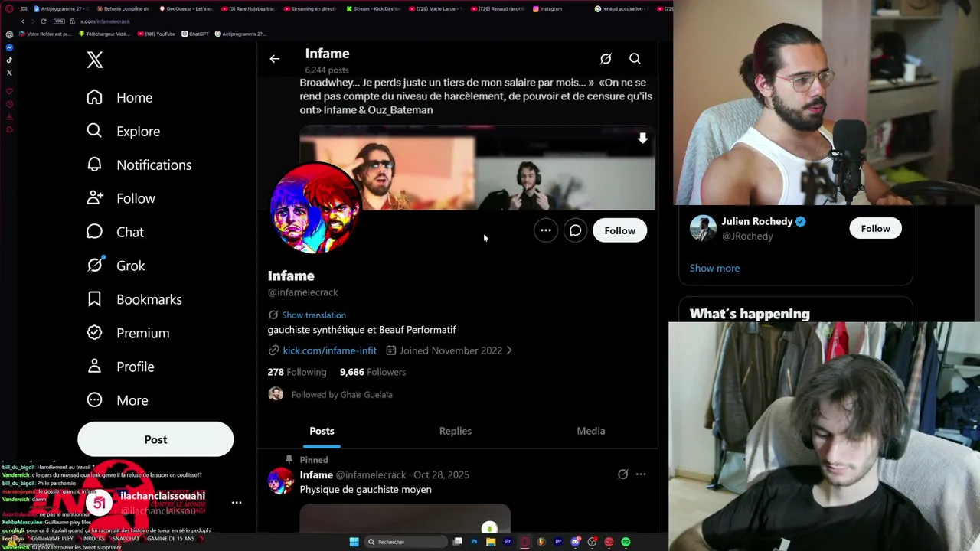Open account menu dots next to ilachanclaissouahi
Image resolution: width=980 pixels, height=551 pixels.
(x=237, y=503)
